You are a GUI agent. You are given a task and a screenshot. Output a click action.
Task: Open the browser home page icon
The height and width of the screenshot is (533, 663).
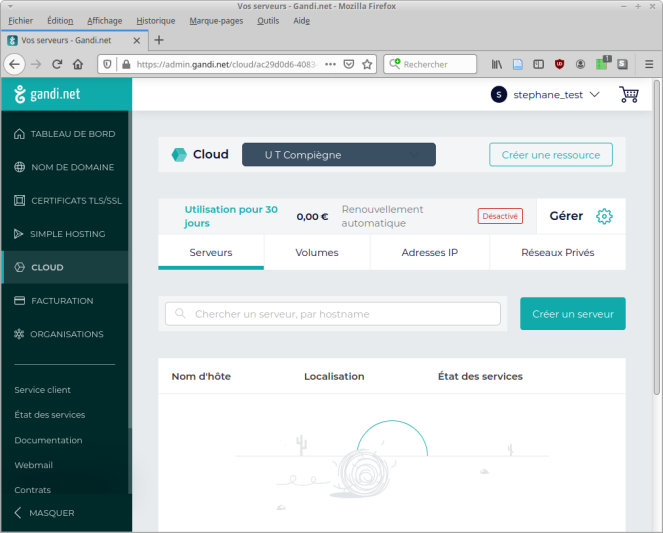point(78,64)
